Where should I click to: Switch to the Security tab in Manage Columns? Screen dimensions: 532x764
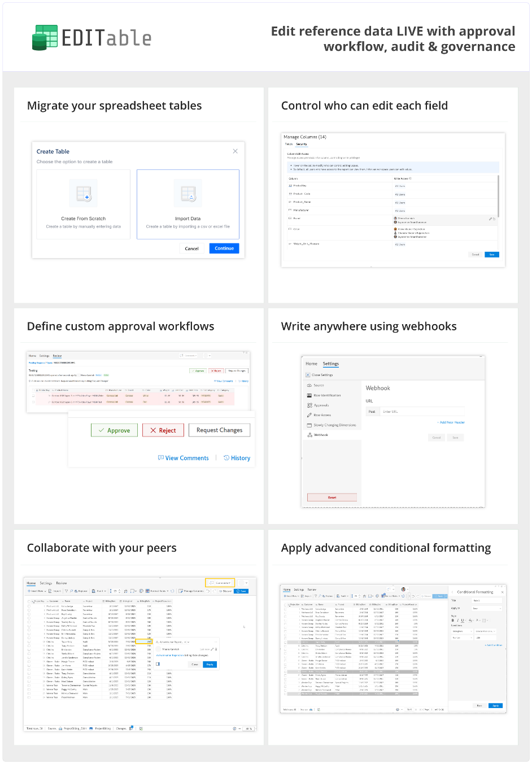point(302,145)
